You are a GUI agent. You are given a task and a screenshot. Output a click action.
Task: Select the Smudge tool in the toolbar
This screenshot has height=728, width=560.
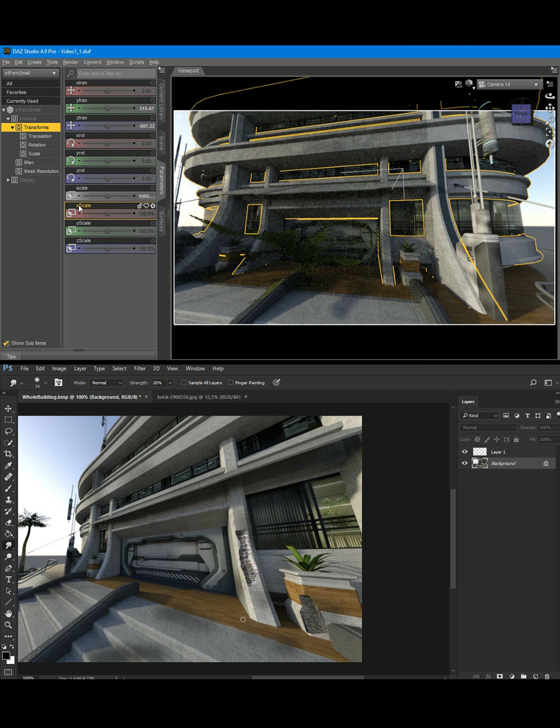(x=8, y=545)
